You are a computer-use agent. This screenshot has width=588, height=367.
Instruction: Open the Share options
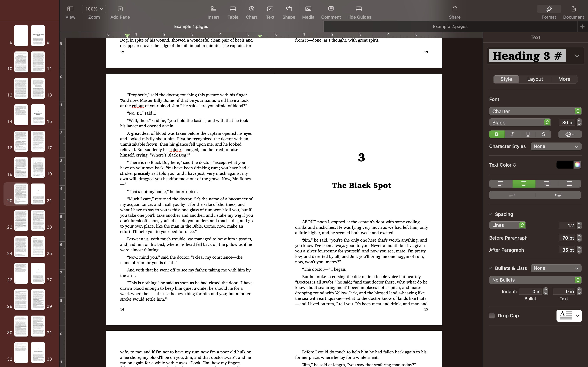coord(454,11)
